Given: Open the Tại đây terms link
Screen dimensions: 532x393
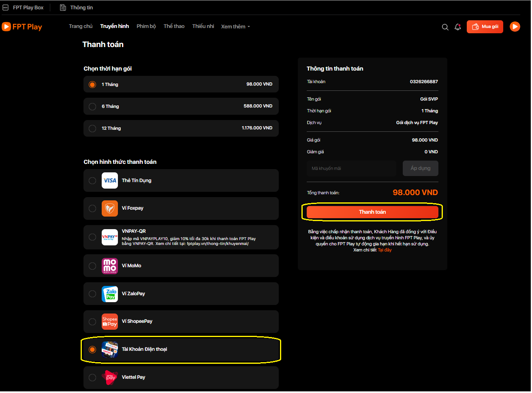Looking at the screenshot, I should [x=385, y=250].
